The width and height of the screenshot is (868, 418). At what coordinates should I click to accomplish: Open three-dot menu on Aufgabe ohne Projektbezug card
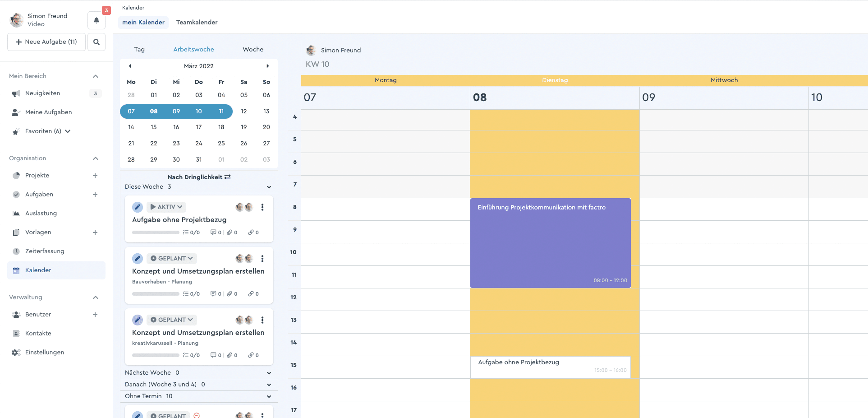(262, 207)
